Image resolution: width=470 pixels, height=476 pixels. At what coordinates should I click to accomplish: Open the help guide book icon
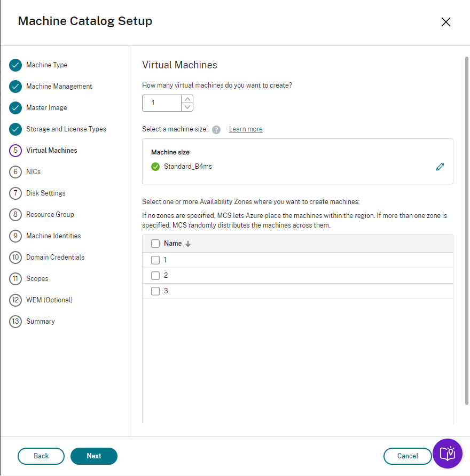446,454
